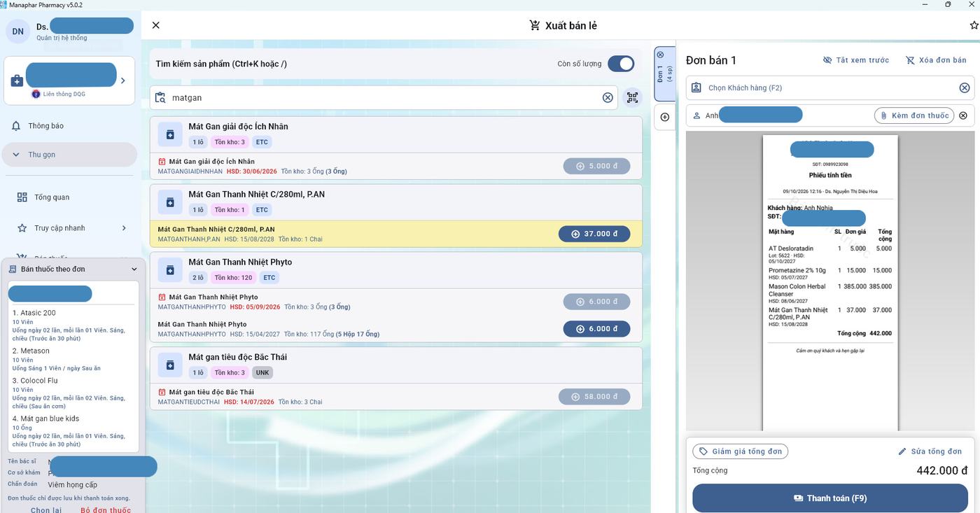Select prescription item 3. Colocol Flu
Screen dimensions: 980x513
click(73, 393)
